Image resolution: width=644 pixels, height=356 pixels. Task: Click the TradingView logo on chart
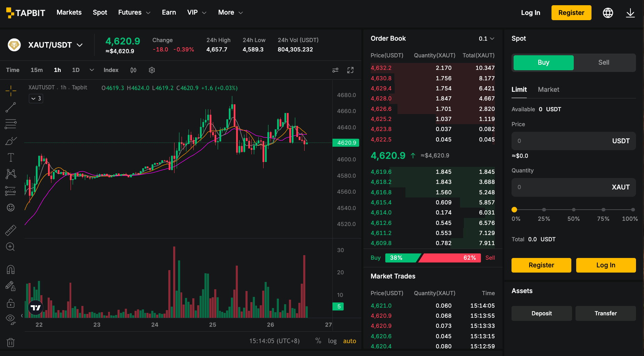[x=35, y=308]
